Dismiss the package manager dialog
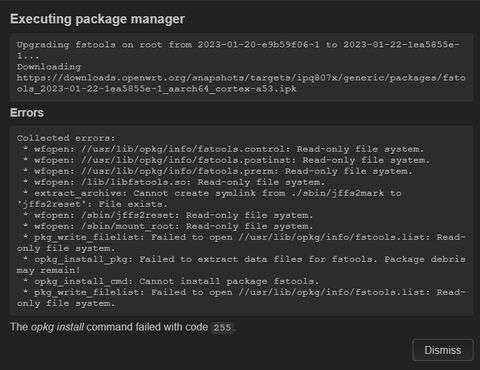The height and width of the screenshot is (370, 480). 443,350
